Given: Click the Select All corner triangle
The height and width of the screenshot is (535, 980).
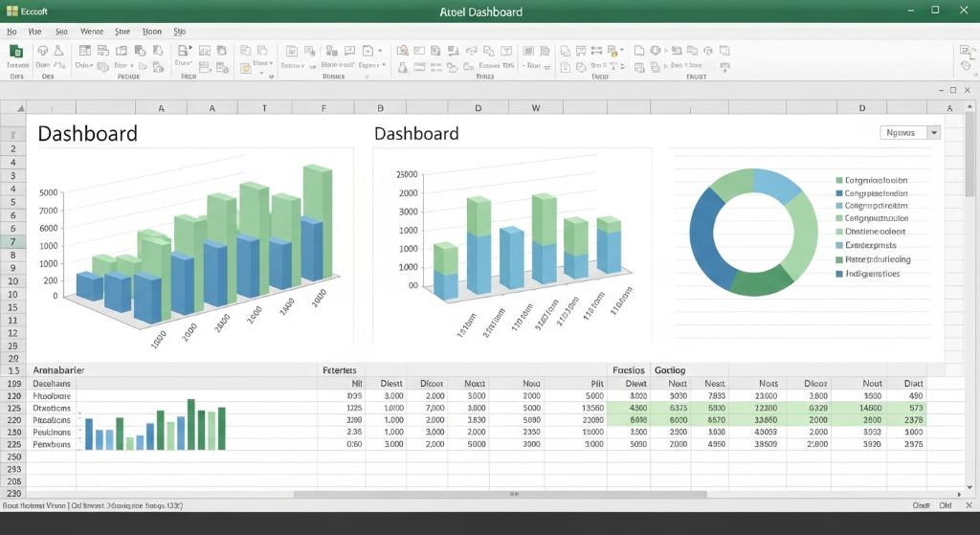Looking at the screenshot, I should [20, 108].
